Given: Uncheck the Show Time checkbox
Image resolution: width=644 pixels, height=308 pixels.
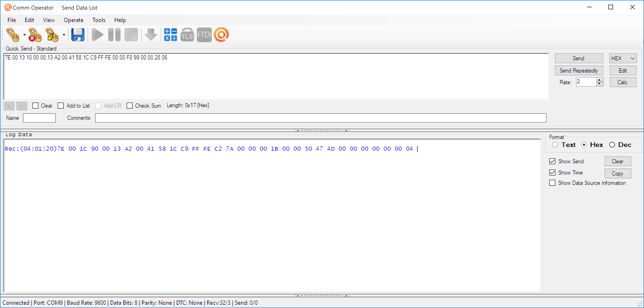Looking at the screenshot, I should tap(552, 172).
